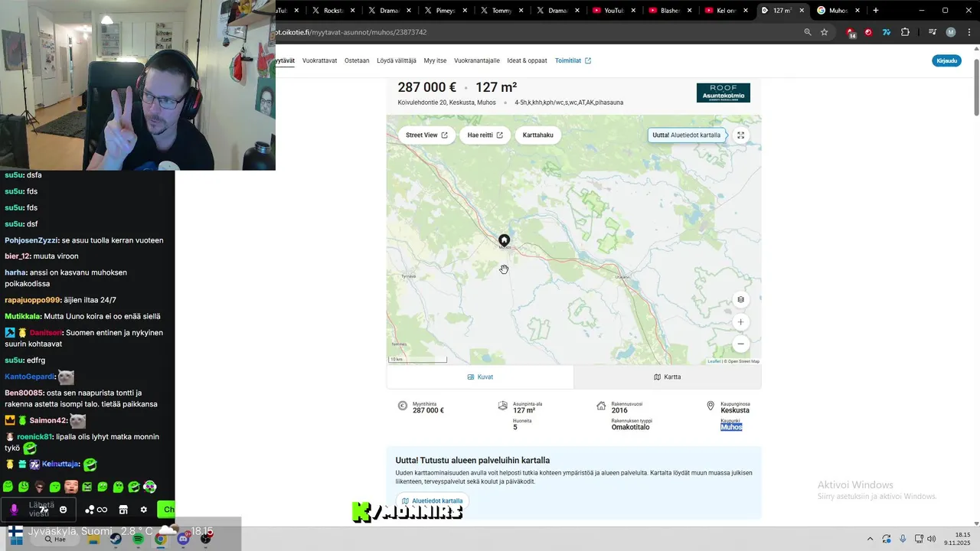Show hidden system tray icons chevron

[x=870, y=539]
